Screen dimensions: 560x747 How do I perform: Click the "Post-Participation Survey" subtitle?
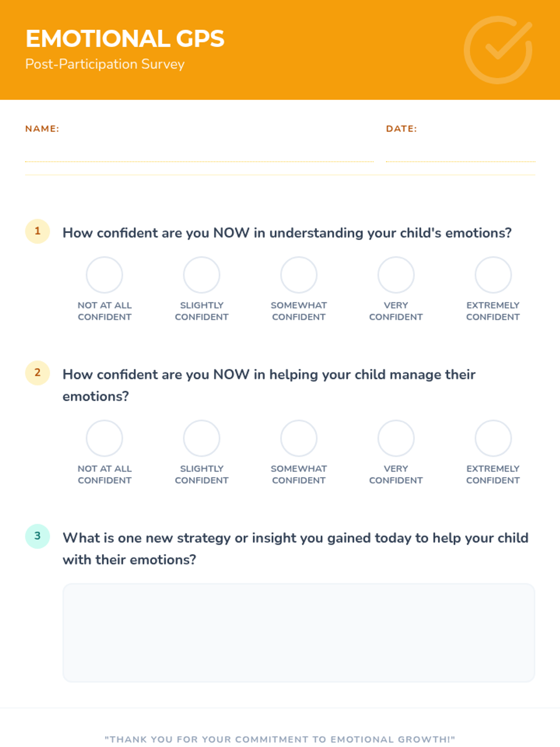(105, 64)
